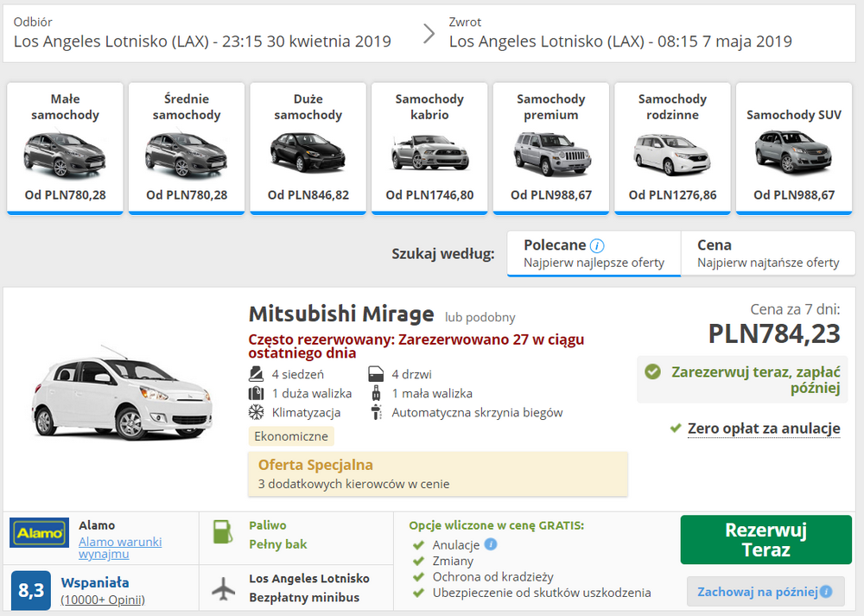The width and height of the screenshot is (864, 616).
Task: Choose the Duże samochody category card
Action: point(308,149)
